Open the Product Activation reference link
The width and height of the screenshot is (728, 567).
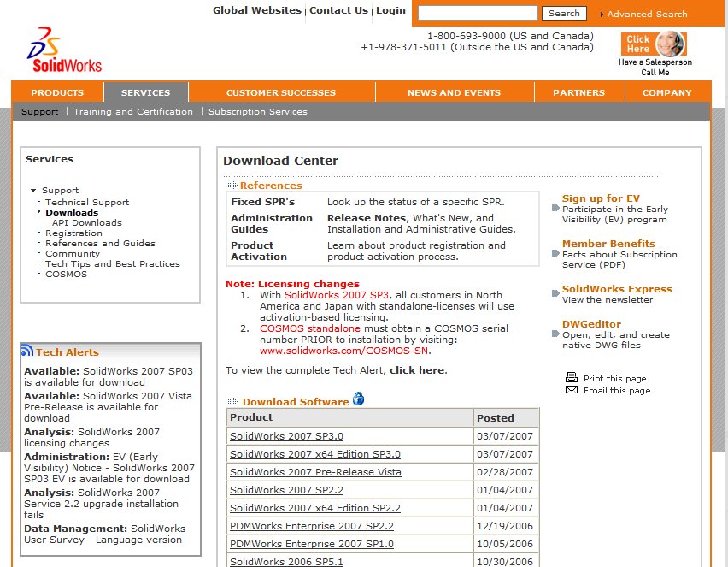tap(259, 251)
